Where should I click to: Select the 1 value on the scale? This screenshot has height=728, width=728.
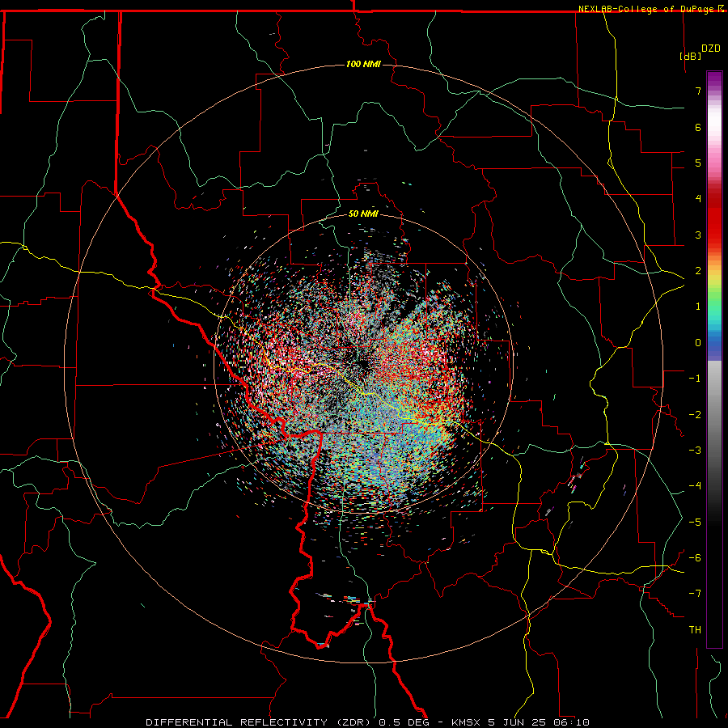pos(698,307)
